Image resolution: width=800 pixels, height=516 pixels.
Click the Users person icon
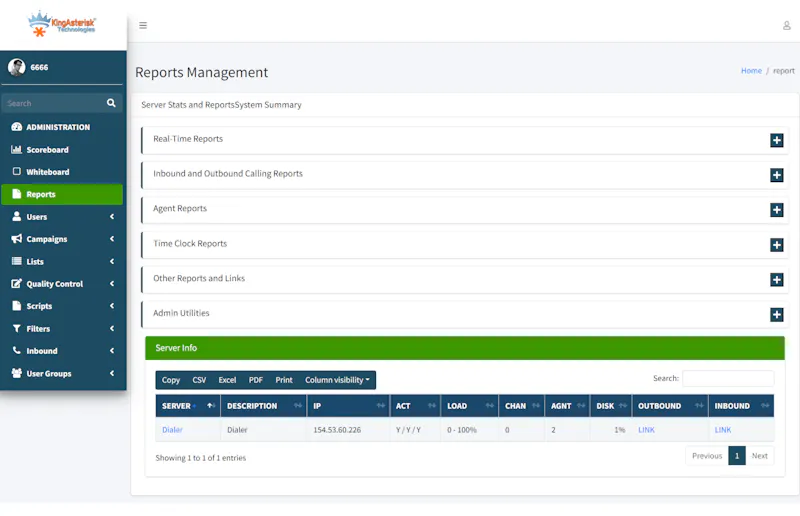pyautogui.click(x=17, y=216)
